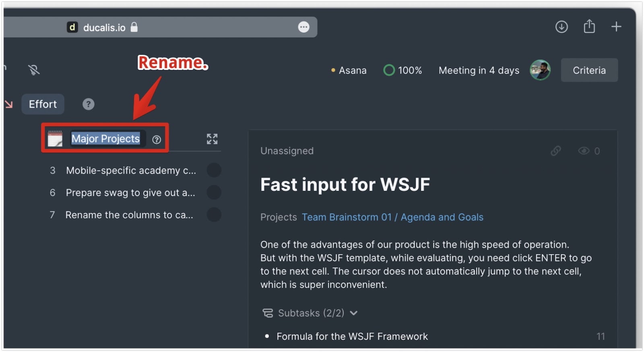Viewport: 644px width, 352px height.
Task: Open the browser share icon
Action: (x=589, y=26)
